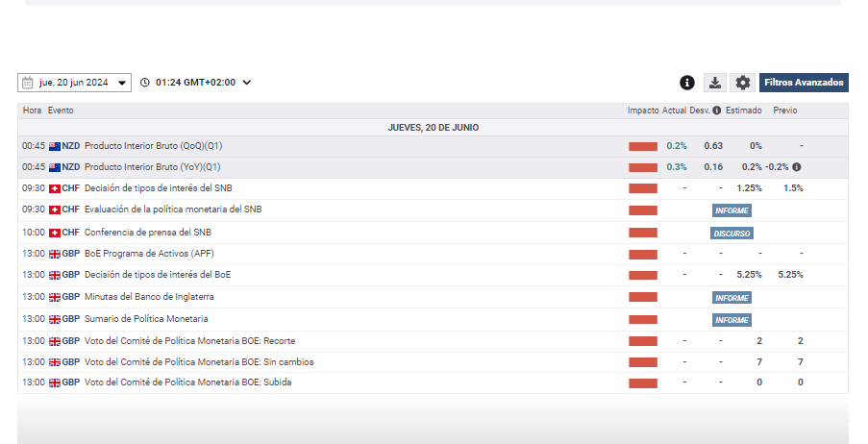Click the calendar icon in the date picker

click(28, 83)
